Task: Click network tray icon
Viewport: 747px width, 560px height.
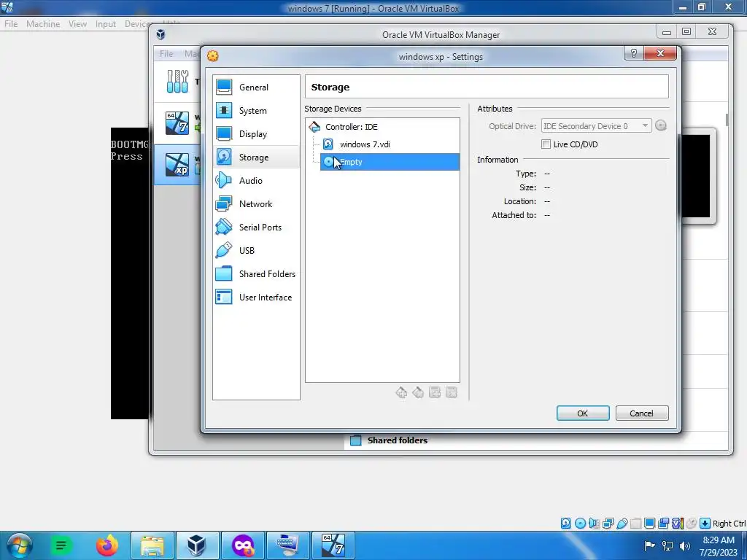Action: coord(667,545)
